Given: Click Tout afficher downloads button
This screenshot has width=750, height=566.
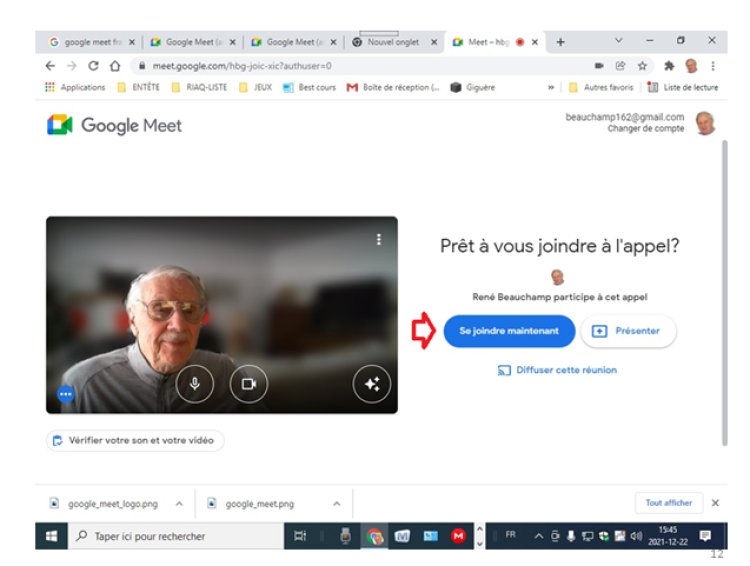Looking at the screenshot, I should [x=669, y=503].
